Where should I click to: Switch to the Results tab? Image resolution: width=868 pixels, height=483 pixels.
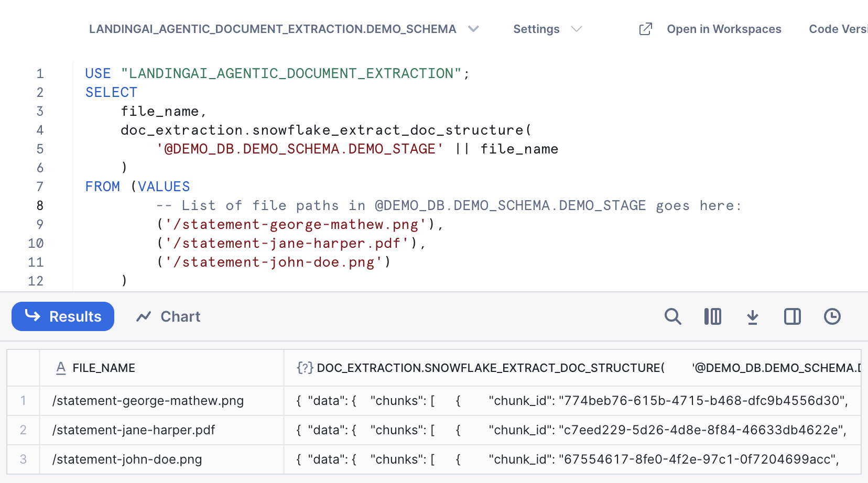pyautogui.click(x=63, y=316)
